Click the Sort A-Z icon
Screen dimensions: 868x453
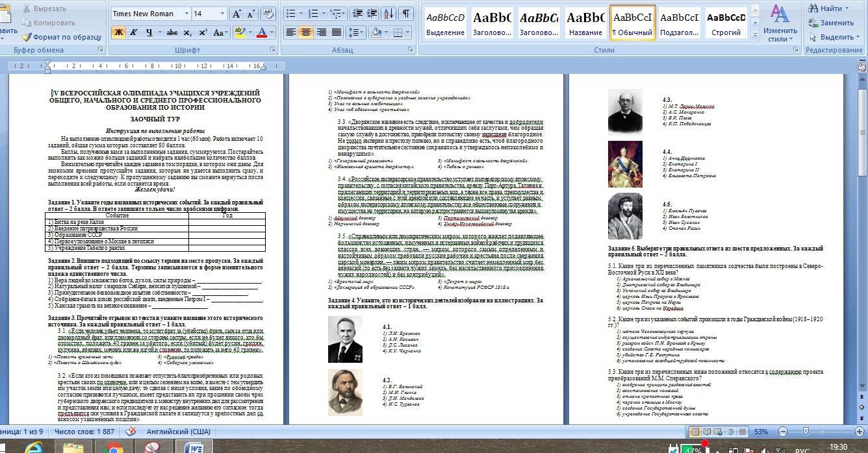coord(388,14)
